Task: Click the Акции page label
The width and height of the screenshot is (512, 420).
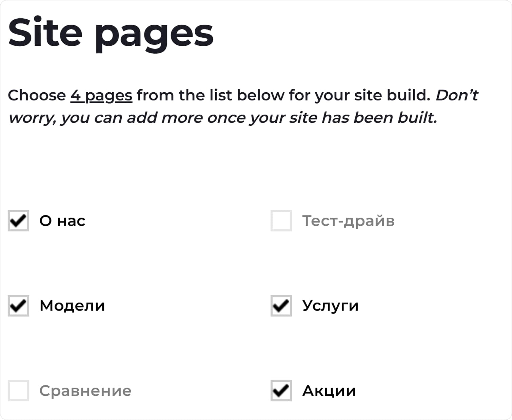Action: click(x=328, y=390)
